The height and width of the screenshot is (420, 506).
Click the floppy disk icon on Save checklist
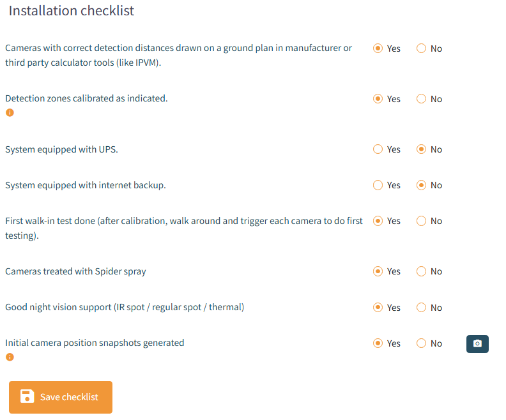27,396
